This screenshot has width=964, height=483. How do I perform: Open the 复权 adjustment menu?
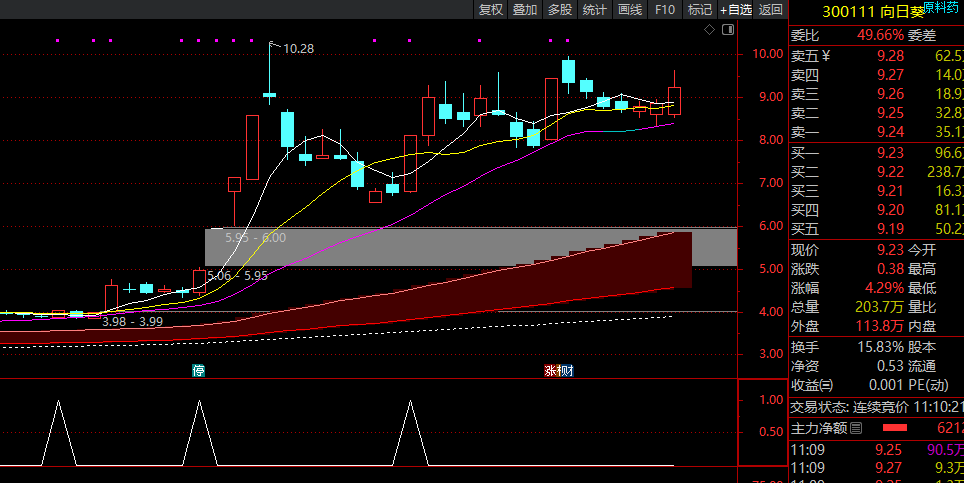(491, 9)
